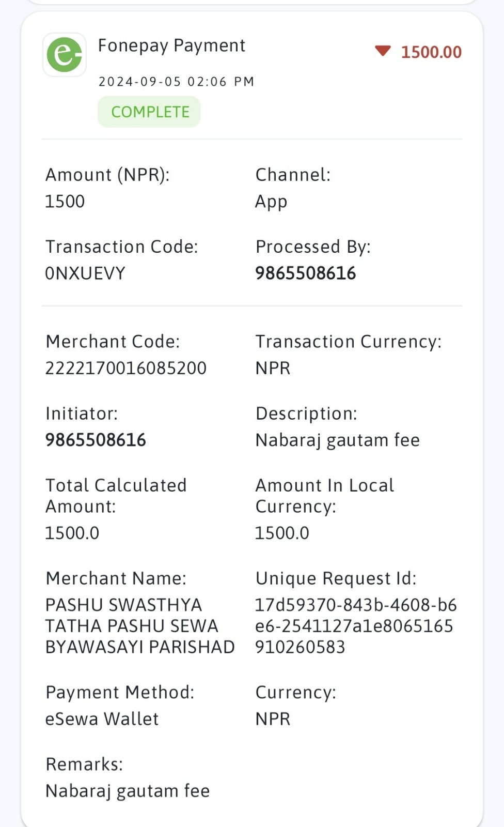Image resolution: width=504 pixels, height=827 pixels.
Task: Tap the Initiator number 9865508616
Action: [96, 440]
